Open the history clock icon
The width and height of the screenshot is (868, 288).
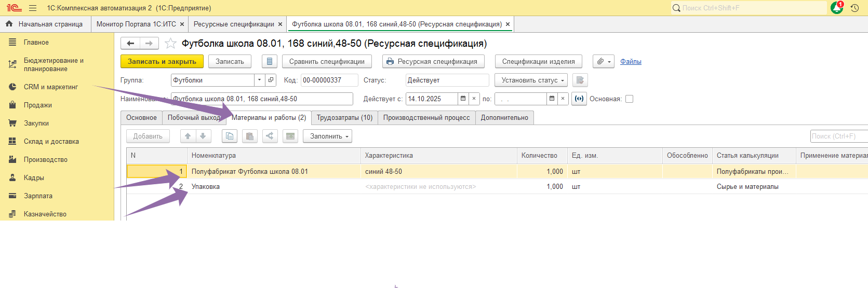[854, 8]
